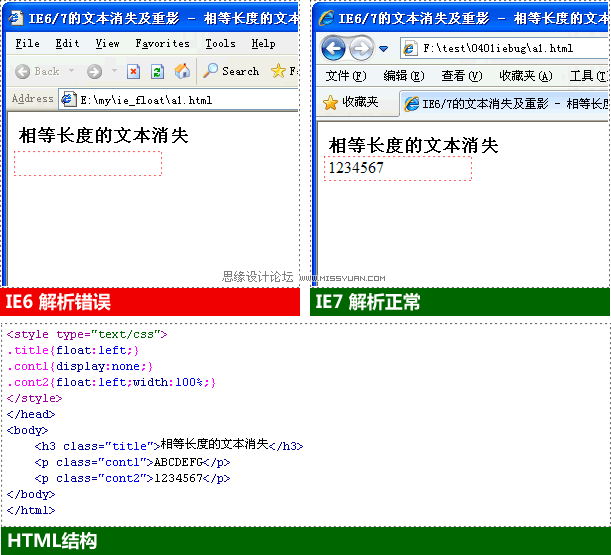The width and height of the screenshot is (611, 555).
Task: Click the IE6 title bar document icon
Action: point(16,18)
